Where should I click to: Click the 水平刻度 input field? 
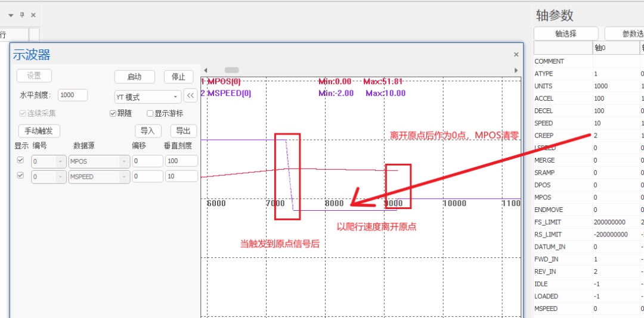[x=73, y=95]
